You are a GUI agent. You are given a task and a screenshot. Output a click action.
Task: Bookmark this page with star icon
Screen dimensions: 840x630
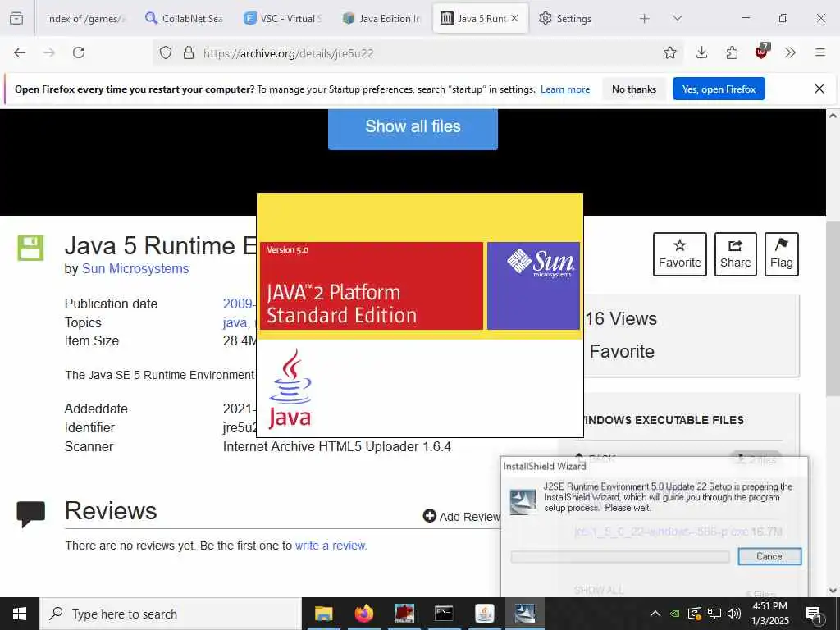(669, 52)
